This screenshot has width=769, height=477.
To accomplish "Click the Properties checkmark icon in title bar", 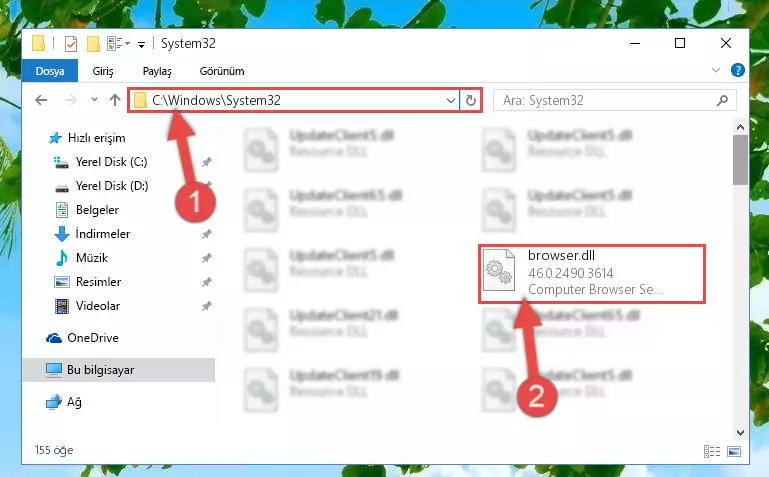I will coord(71,44).
